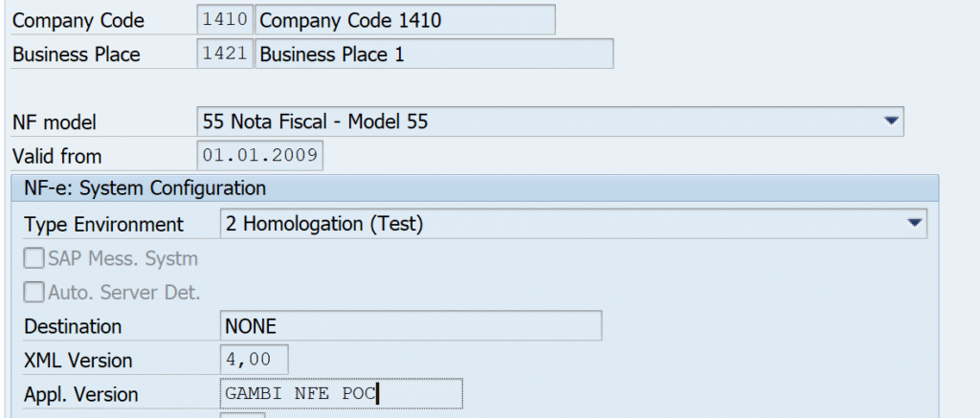Viewport: 980px width, 418px height.
Task: Open the NF model dropdown arrow
Action: 891,121
